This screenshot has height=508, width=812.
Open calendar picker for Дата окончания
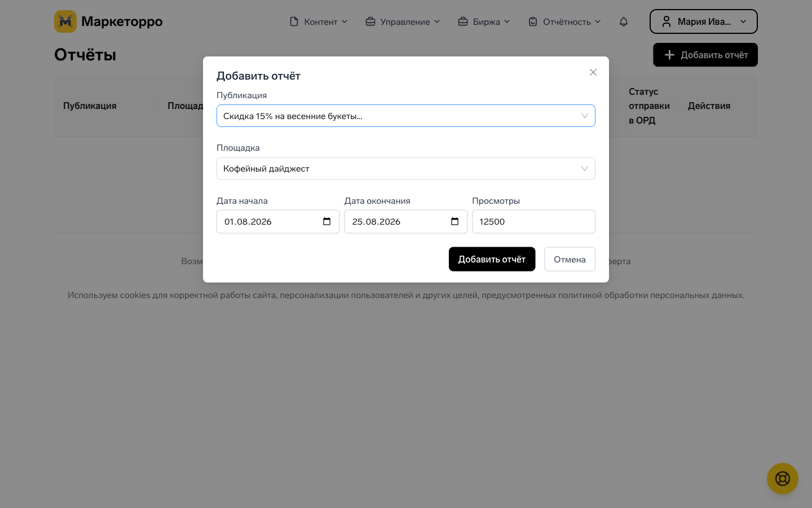click(455, 221)
